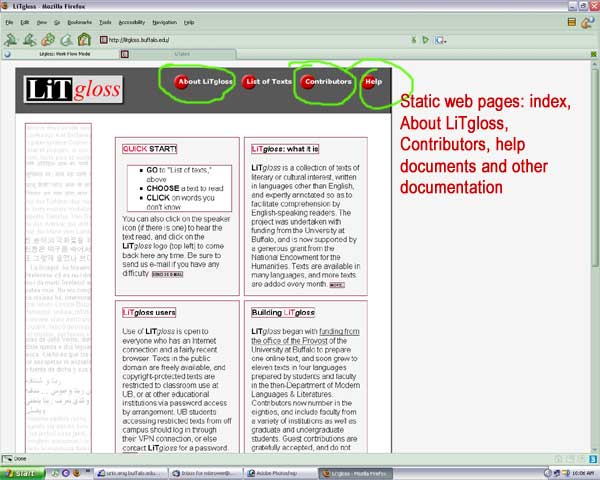Open the Navigation menu

point(165,23)
